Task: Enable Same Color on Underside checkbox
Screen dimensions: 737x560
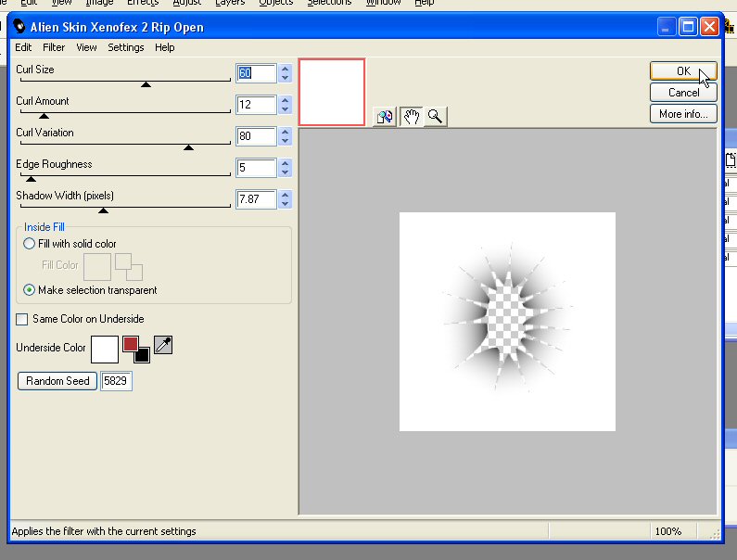Action: [21, 319]
